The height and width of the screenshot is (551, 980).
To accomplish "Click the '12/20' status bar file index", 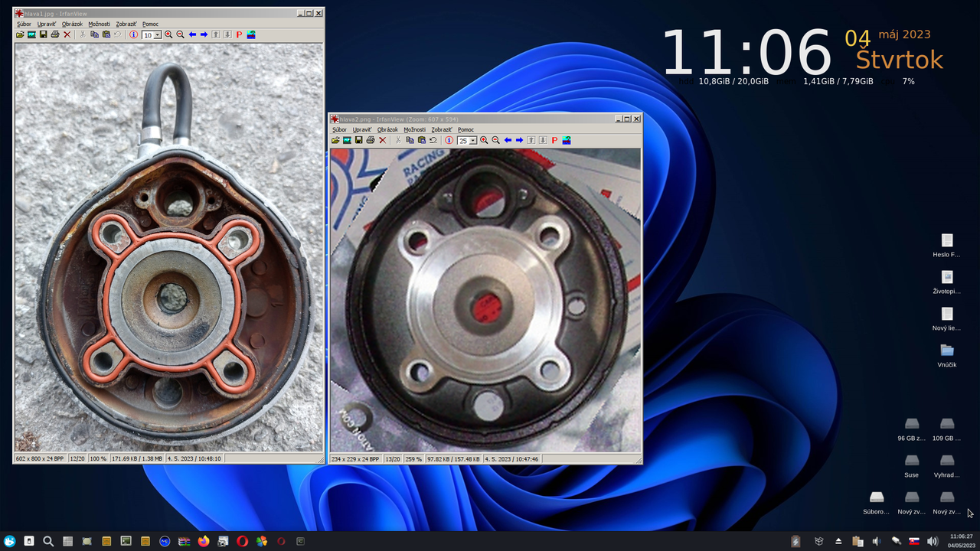I will pyautogui.click(x=77, y=458).
